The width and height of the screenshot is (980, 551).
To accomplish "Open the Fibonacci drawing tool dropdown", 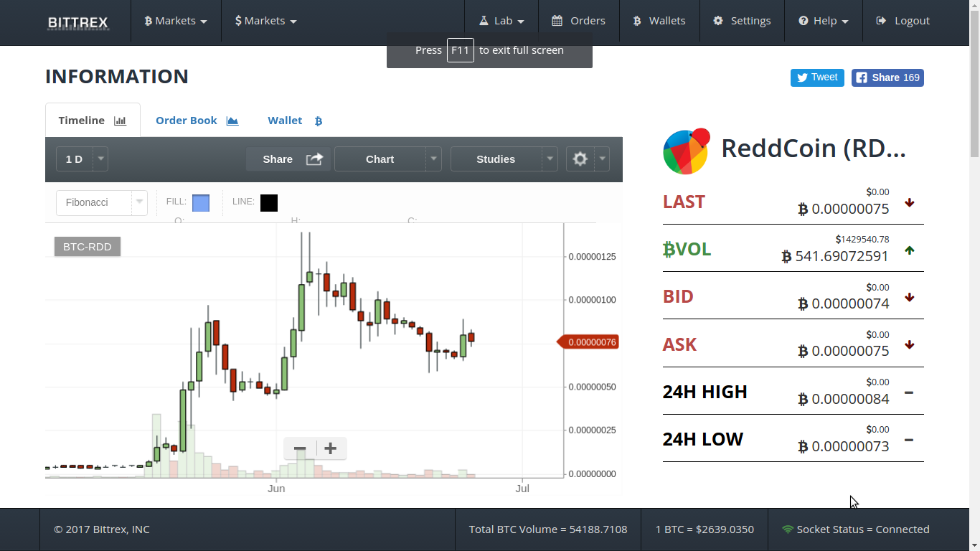I will click(102, 202).
